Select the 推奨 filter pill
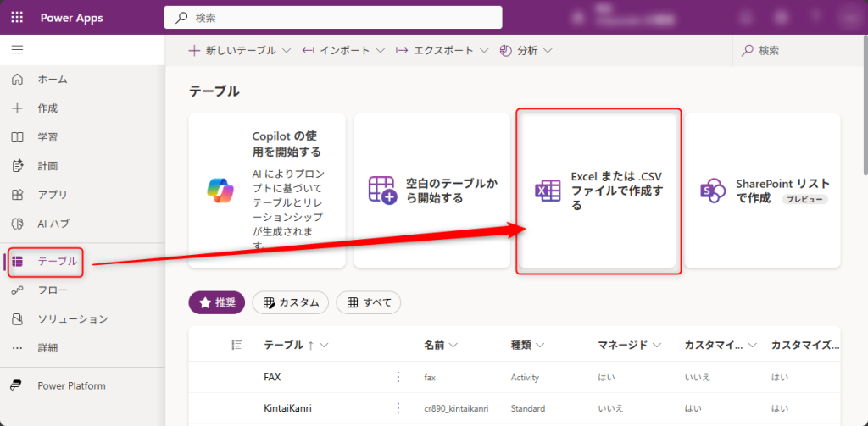This screenshot has width=868, height=426. 217,302
